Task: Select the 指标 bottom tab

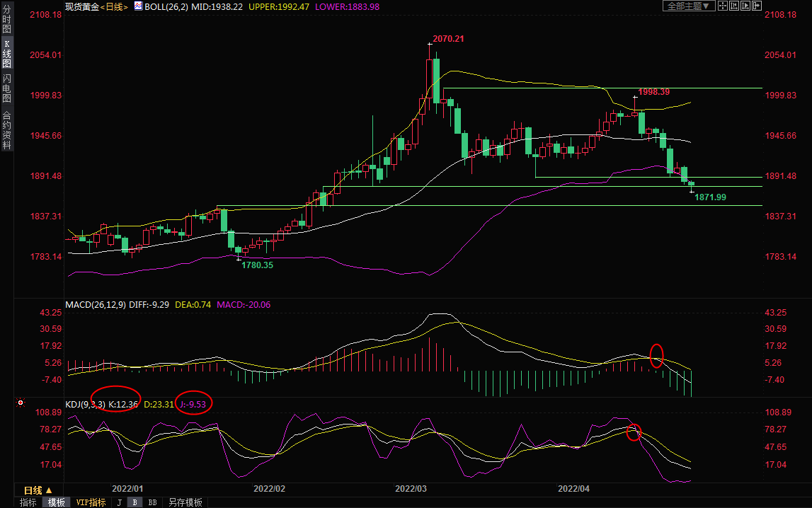Action: click(28, 502)
